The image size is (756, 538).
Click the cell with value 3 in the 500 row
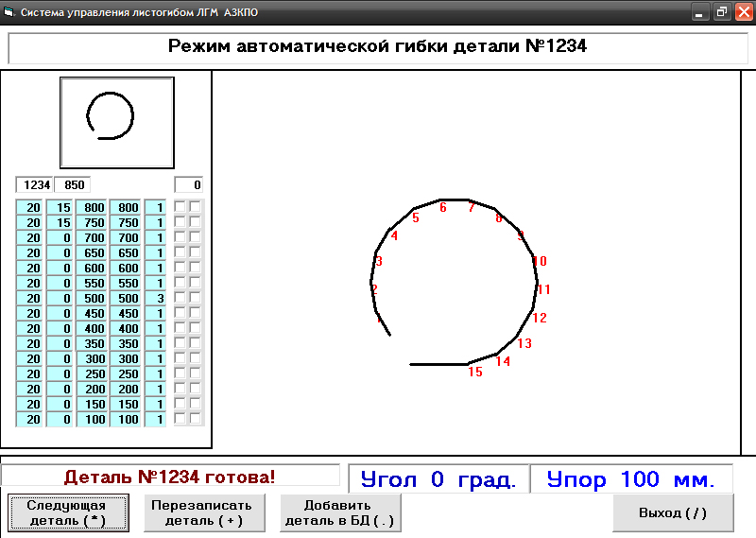coord(156,298)
